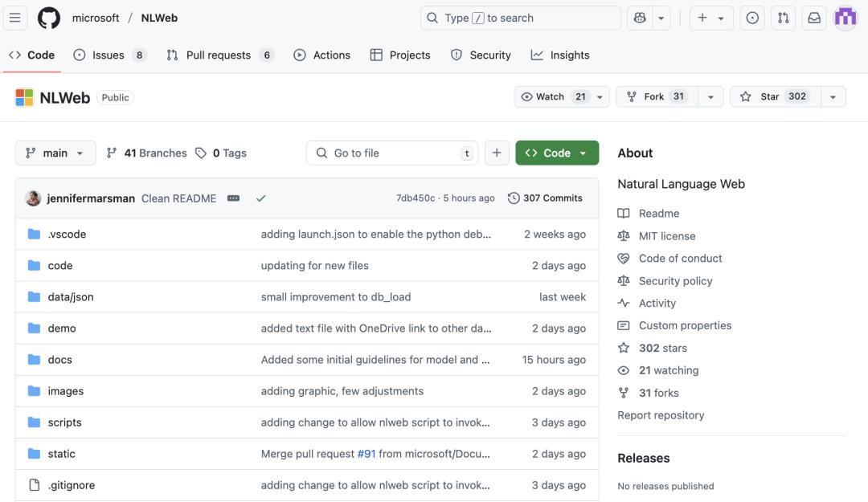868x502 pixels.
Task: Open the .vscode folder
Action: click(67, 234)
